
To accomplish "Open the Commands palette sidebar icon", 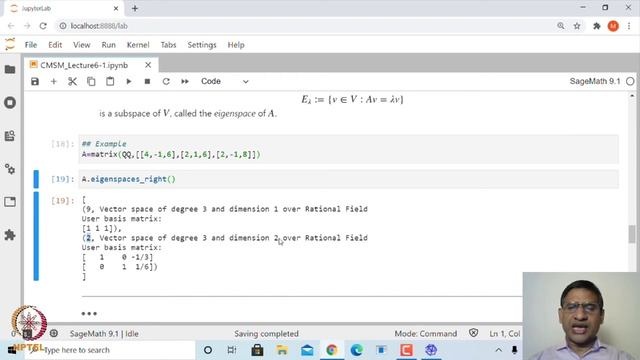I will point(10,136).
